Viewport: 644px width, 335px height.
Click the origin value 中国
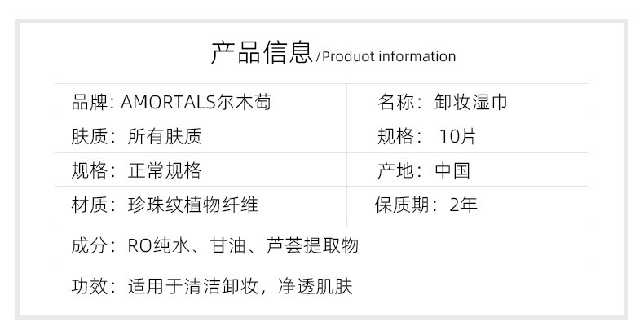pyautogui.click(x=452, y=171)
